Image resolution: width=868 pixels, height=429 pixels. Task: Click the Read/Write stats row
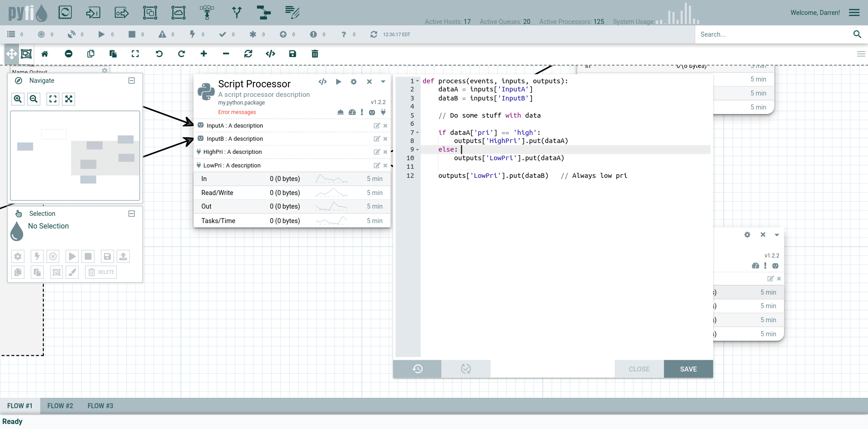(292, 193)
